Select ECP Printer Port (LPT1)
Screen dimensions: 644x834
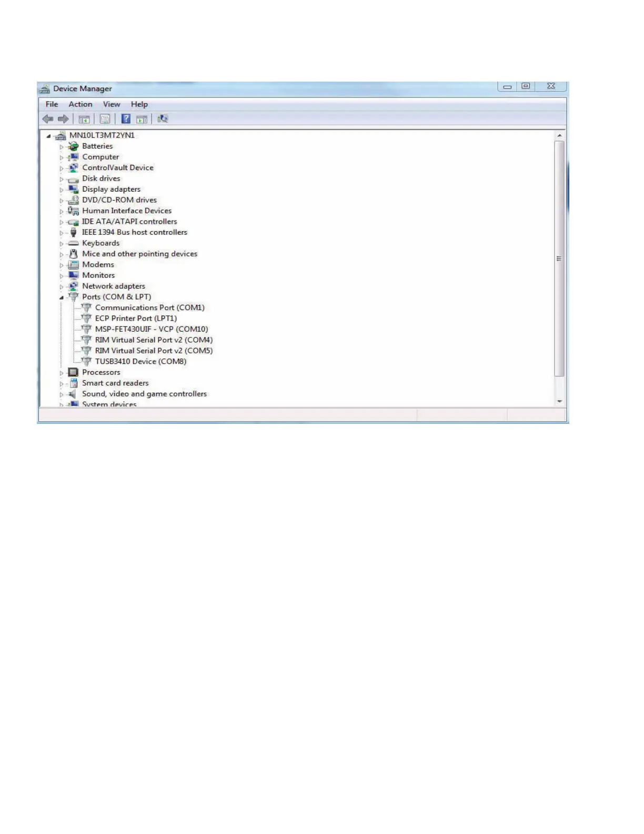point(136,319)
